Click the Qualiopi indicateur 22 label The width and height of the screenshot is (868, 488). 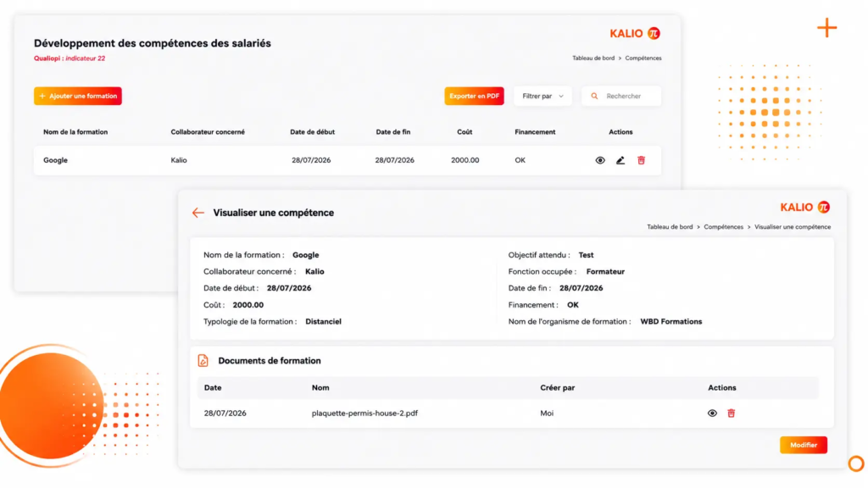click(x=70, y=58)
